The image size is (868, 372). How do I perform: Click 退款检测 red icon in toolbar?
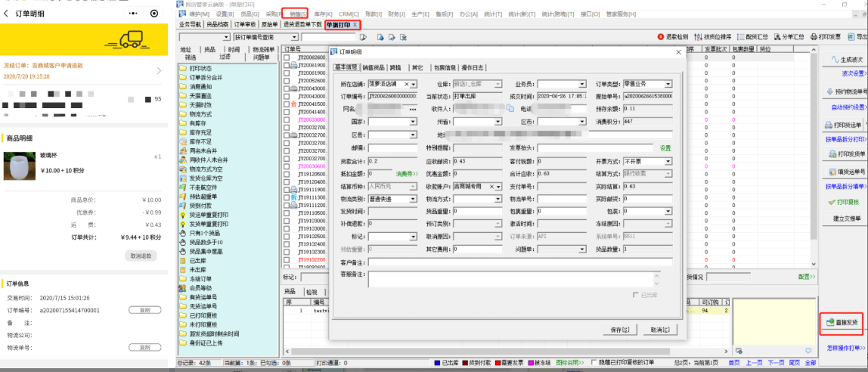[x=660, y=36]
